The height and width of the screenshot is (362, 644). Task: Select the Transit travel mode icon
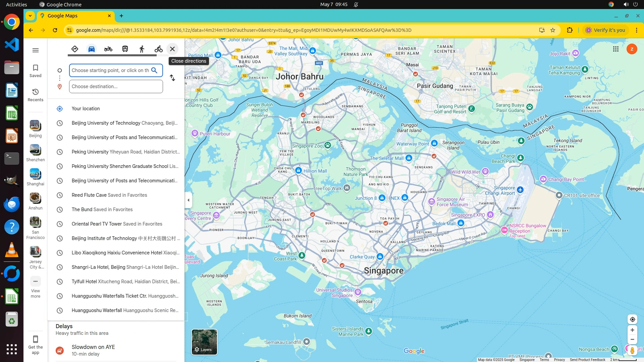coord(125,49)
